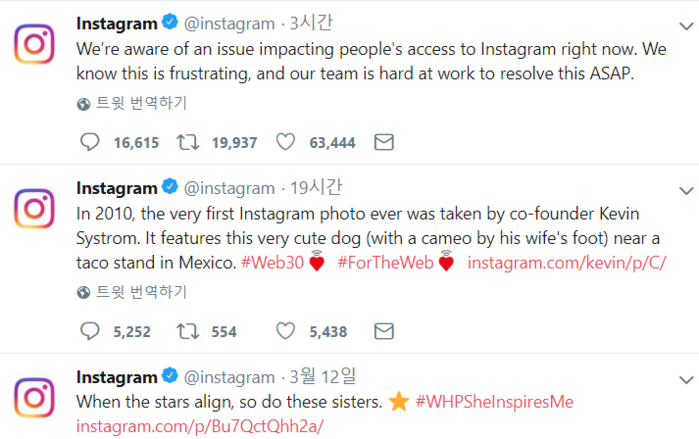
Task: Expand the options chevron on the 3월 12일 tweet
Action: (x=686, y=380)
